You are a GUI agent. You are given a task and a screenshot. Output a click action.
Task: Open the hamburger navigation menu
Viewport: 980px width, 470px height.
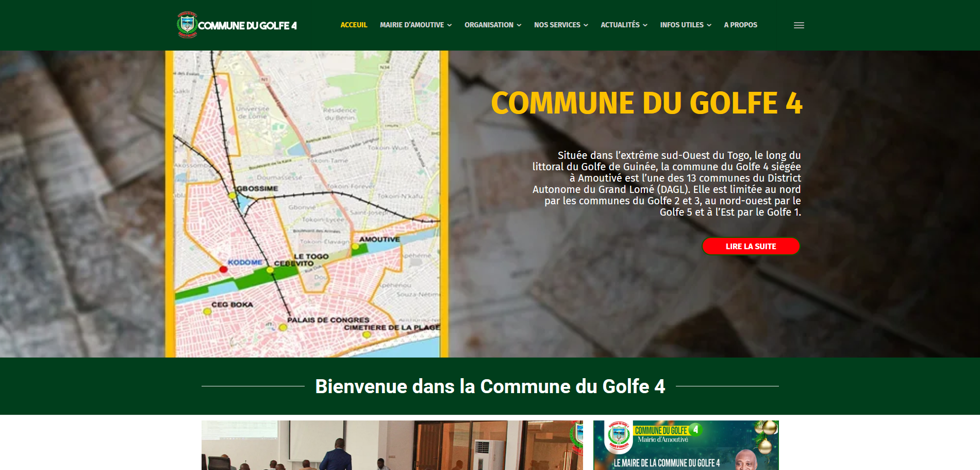tap(799, 25)
